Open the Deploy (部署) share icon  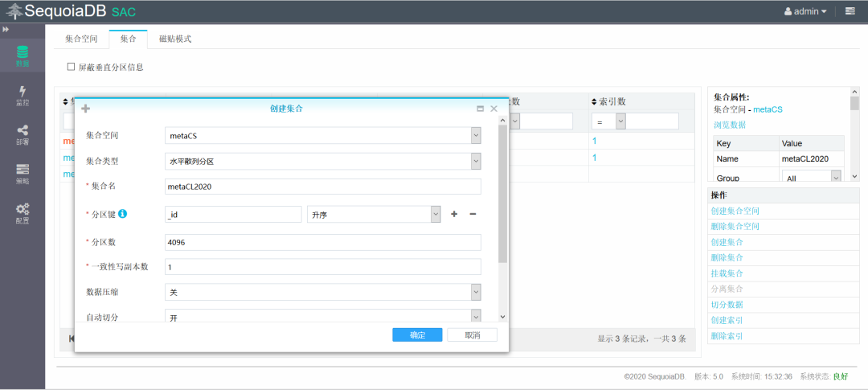23,134
